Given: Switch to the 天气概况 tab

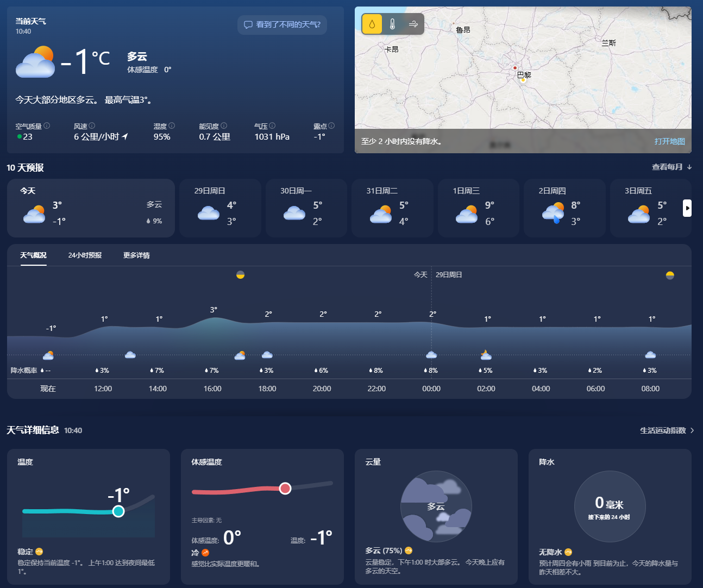Looking at the screenshot, I should pyautogui.click(x=33, y=255).
